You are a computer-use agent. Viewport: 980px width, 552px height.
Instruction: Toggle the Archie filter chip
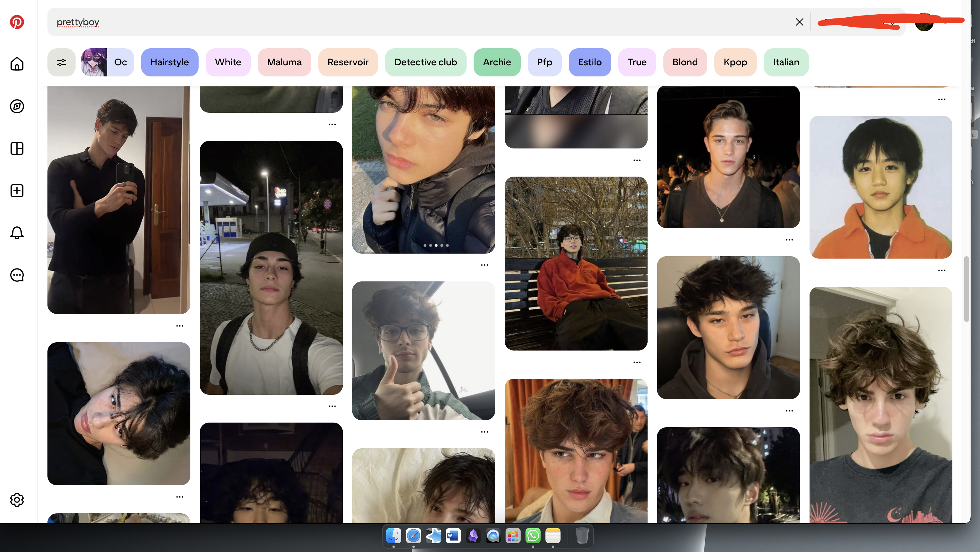click(x=496, y=62)
